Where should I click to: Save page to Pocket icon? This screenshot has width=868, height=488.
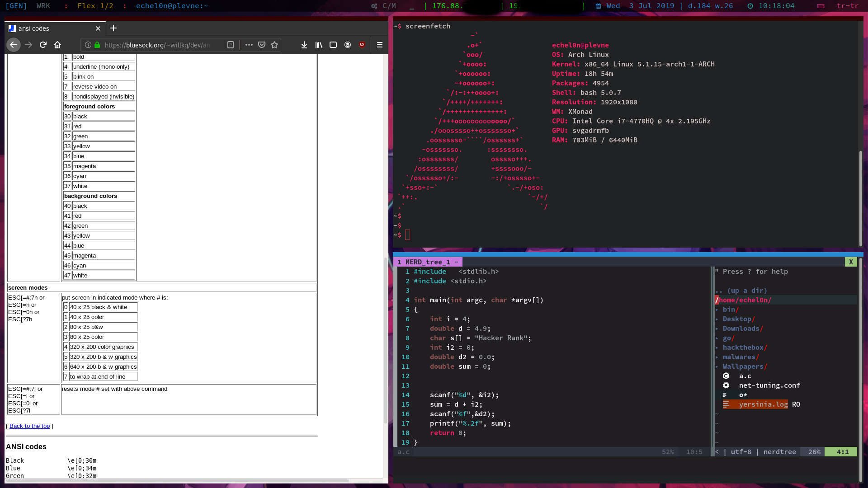click(262, 45)
